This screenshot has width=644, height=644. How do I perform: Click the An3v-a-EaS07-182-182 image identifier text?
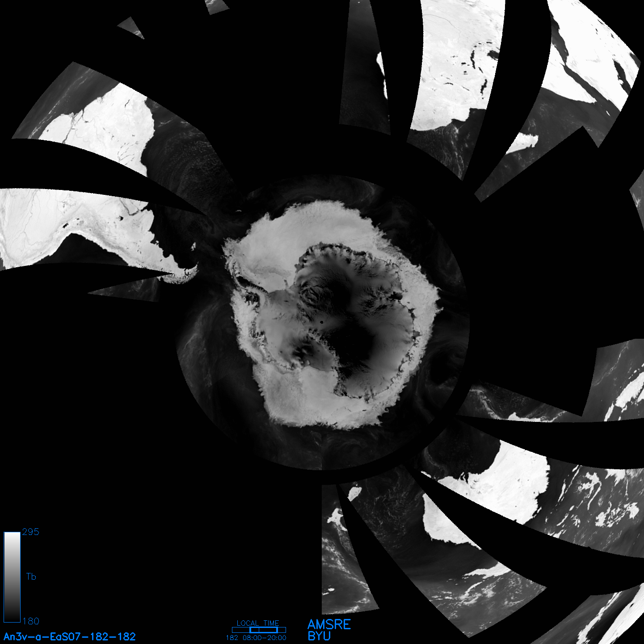(70, 636)
